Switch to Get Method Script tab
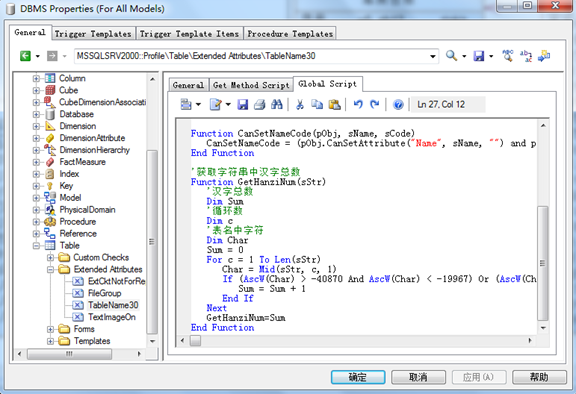576x394 pixels. tap(251, 85)
